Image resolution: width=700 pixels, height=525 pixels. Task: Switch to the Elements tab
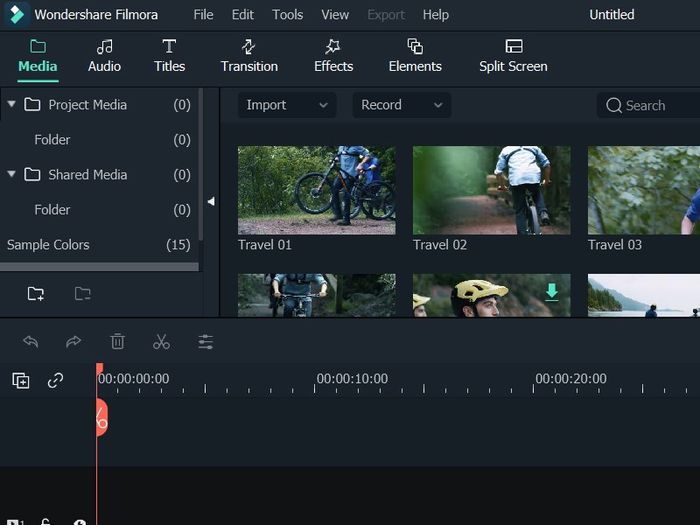415,56
